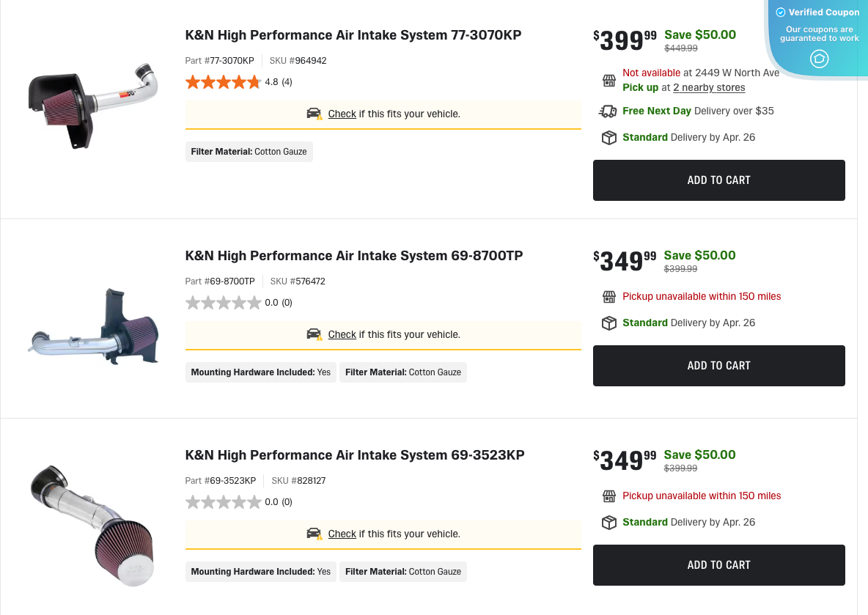Viewport: 868px width, 615px height.
Task: Add the 77-3070KP intake system to cart
Action: tap(718, 180)
